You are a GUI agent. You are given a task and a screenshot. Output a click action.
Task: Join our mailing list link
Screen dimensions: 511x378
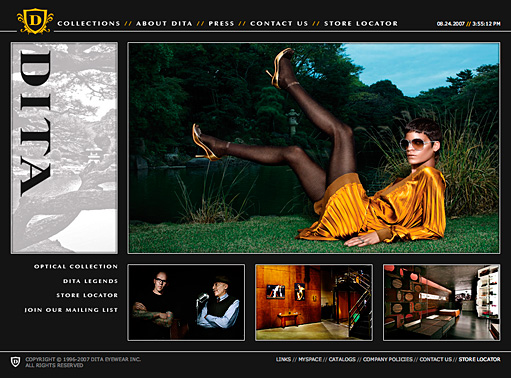pos(71,310)
